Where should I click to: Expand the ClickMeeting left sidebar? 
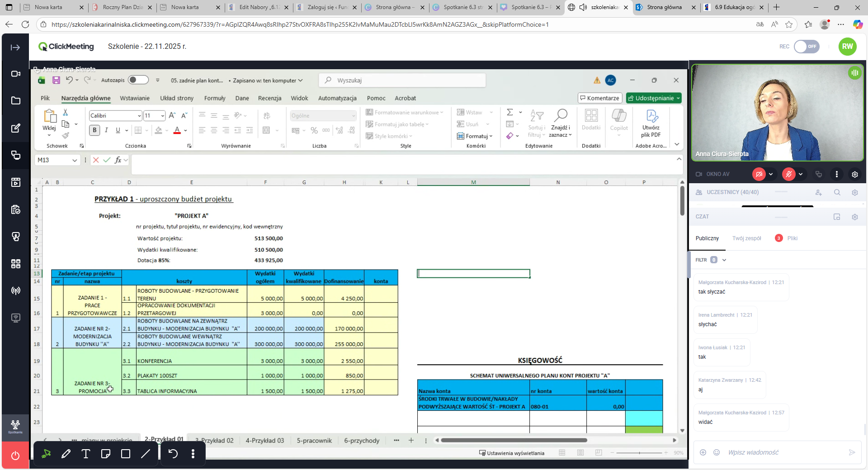click(x=15, y=47)
